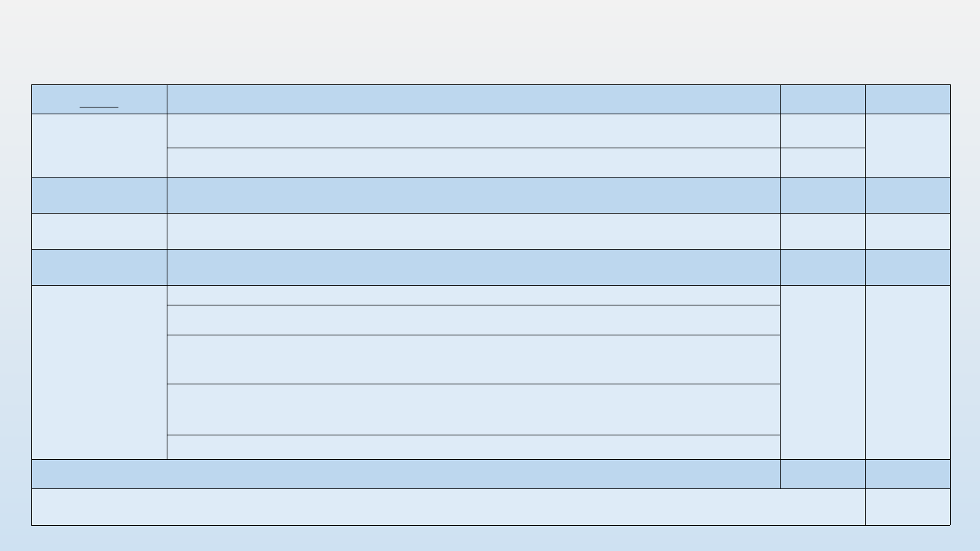Select the small bottom-right cell of table
Screen dimensions: 980x551
tap(907, 507)
